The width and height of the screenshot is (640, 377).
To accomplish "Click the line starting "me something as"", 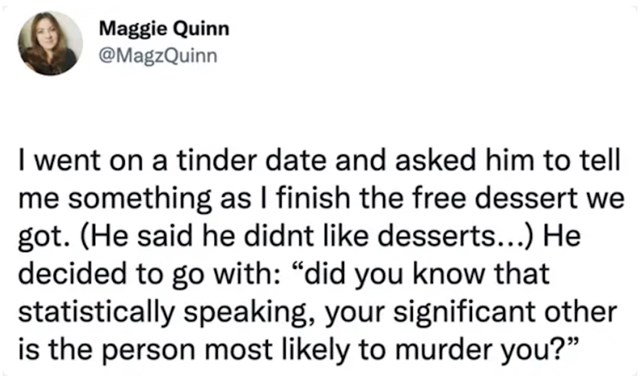I will (x=321, y=199).
